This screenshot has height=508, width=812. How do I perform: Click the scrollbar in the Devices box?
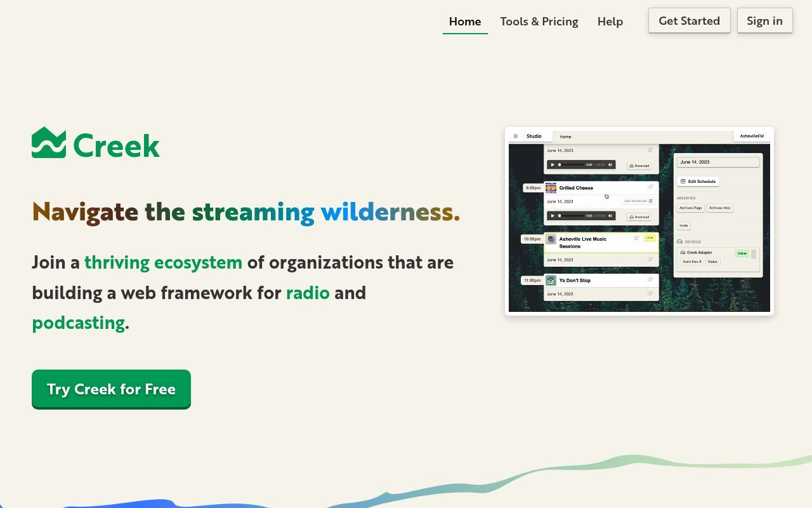[753, 254]
